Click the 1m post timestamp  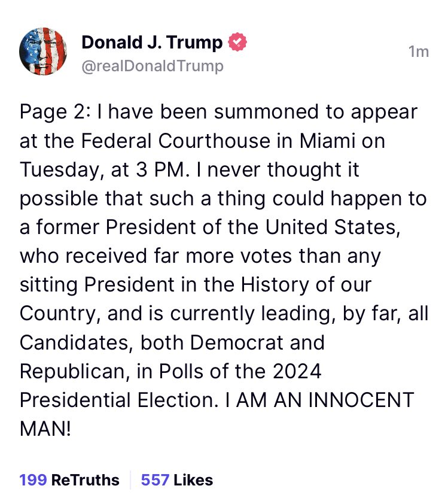(x=419, y=52)
